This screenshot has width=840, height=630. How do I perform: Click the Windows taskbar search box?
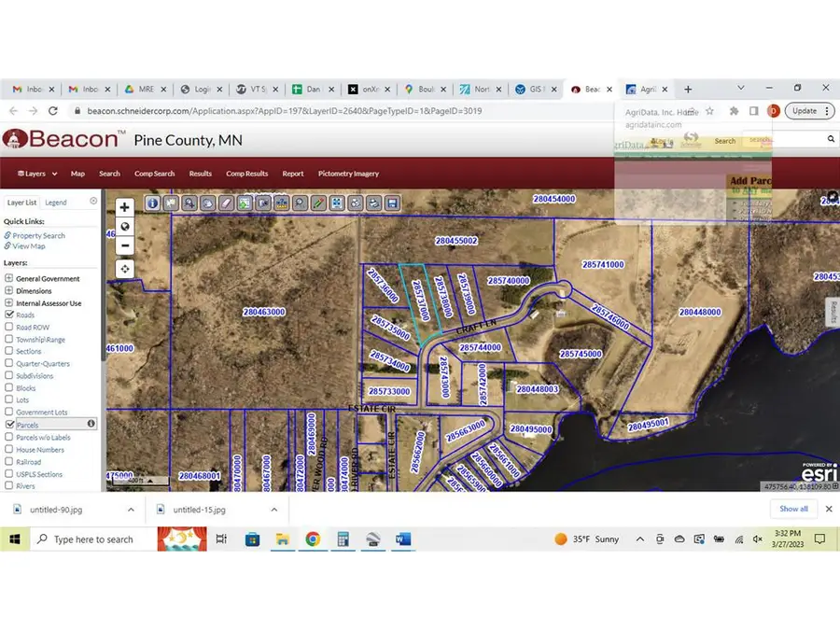93,539
